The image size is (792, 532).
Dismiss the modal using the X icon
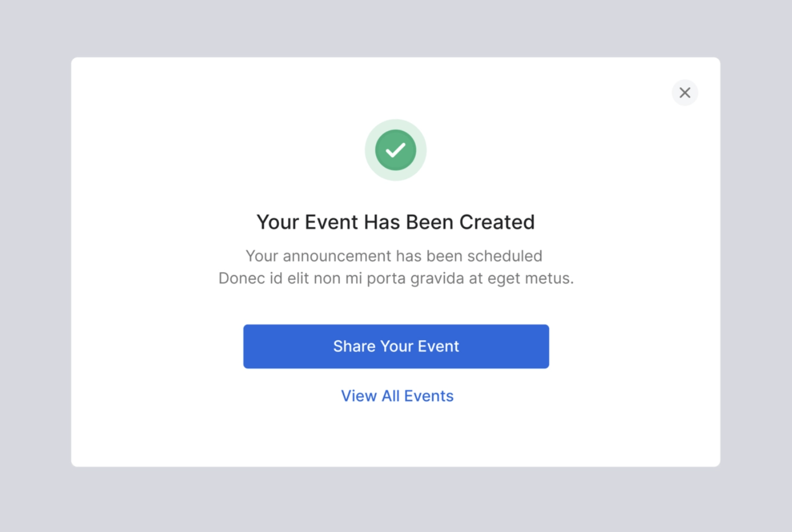coord(685,93)
